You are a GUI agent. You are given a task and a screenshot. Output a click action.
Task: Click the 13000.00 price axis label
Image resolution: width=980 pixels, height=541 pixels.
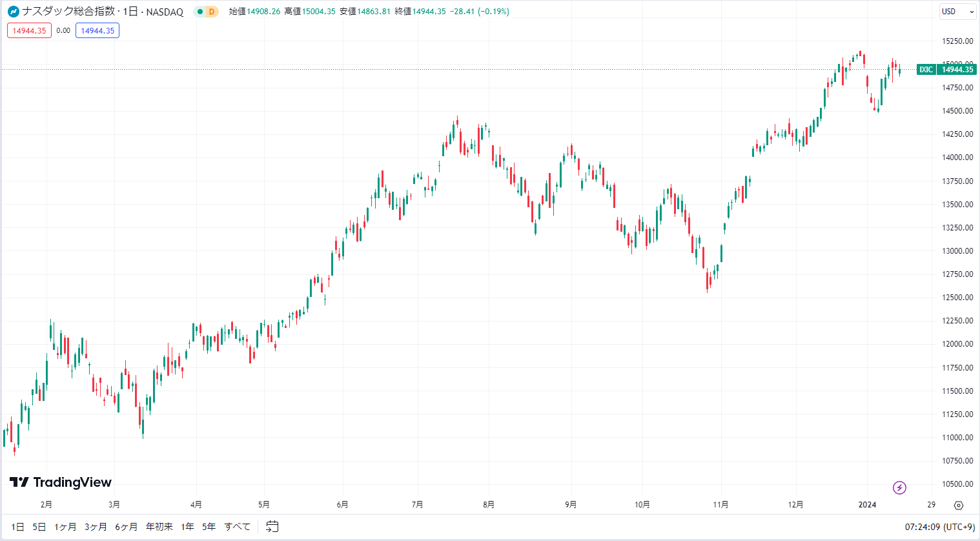click(x=957, y=251)
